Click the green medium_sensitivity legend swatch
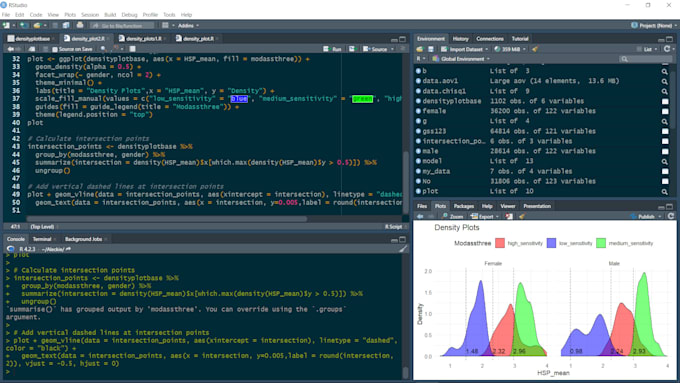Viewport: 680px width, 383px height. point(601,243)
